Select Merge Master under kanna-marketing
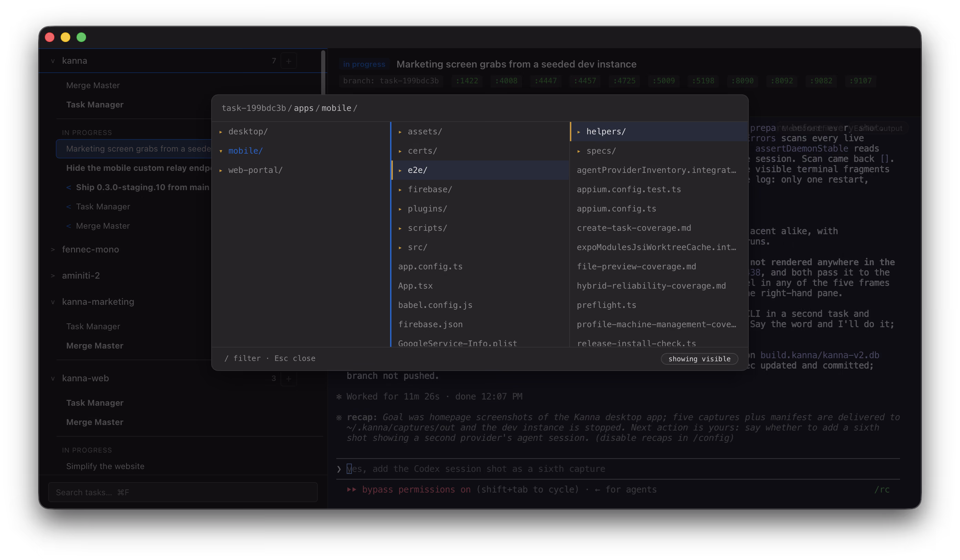 pos(95,346)
